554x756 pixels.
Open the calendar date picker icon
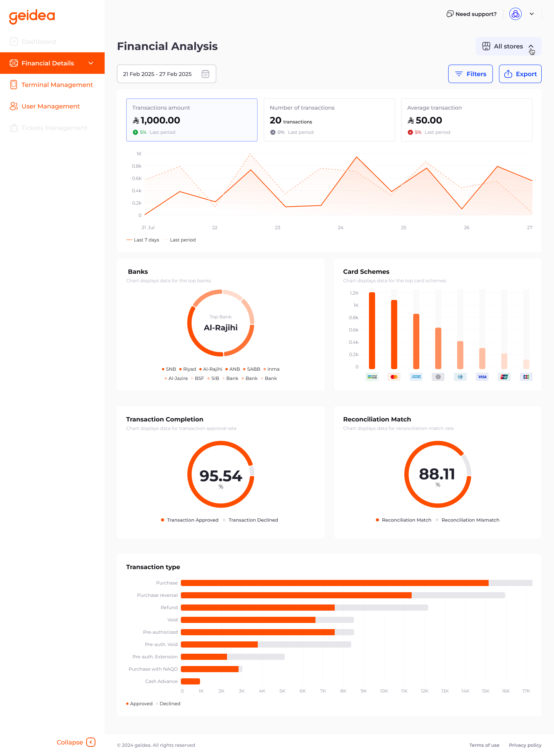tap(205, 74)
